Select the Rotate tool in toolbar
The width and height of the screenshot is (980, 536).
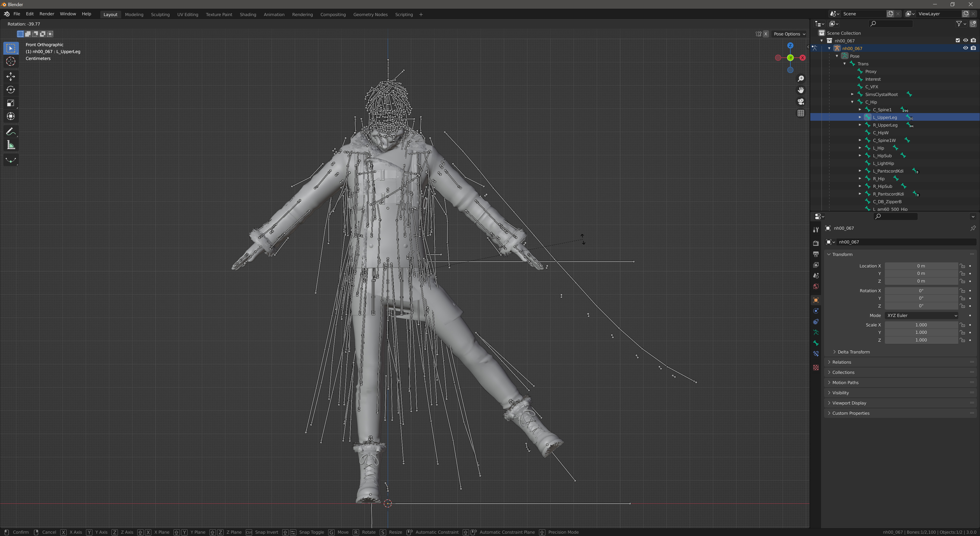(x=11, y=90)
